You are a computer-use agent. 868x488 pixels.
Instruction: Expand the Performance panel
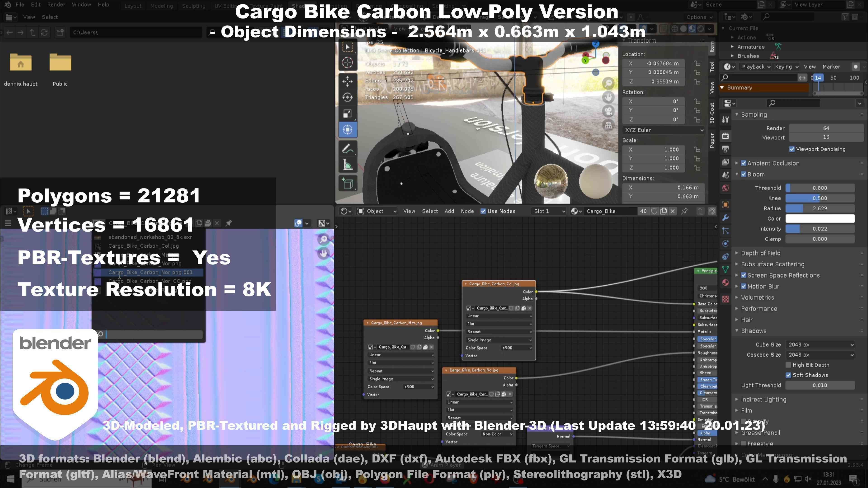(759, 309)
